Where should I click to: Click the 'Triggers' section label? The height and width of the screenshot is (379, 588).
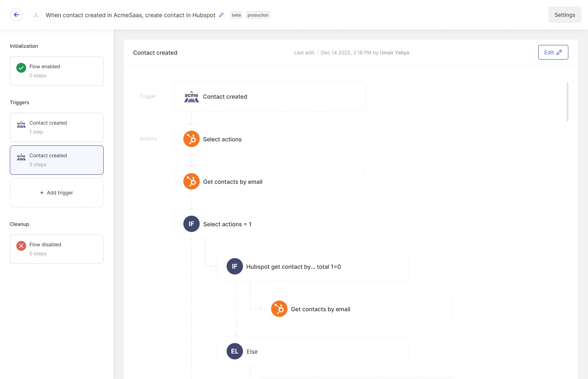tap(20, 103)
